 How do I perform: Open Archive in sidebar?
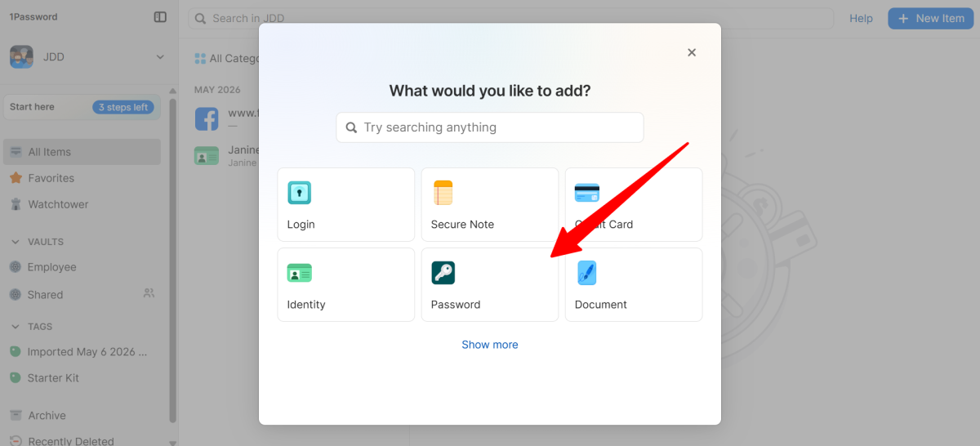(x=82, y=416)
